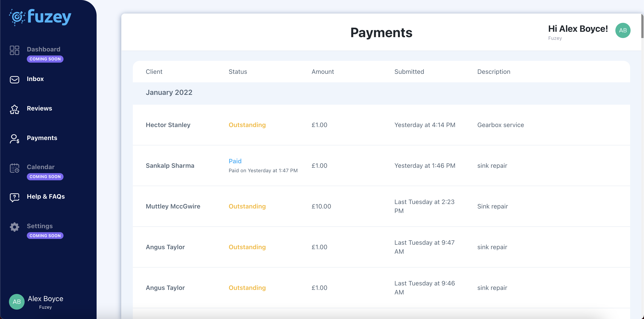
Task: Select the Payments person-with-dollar icon
Action: 14,139
